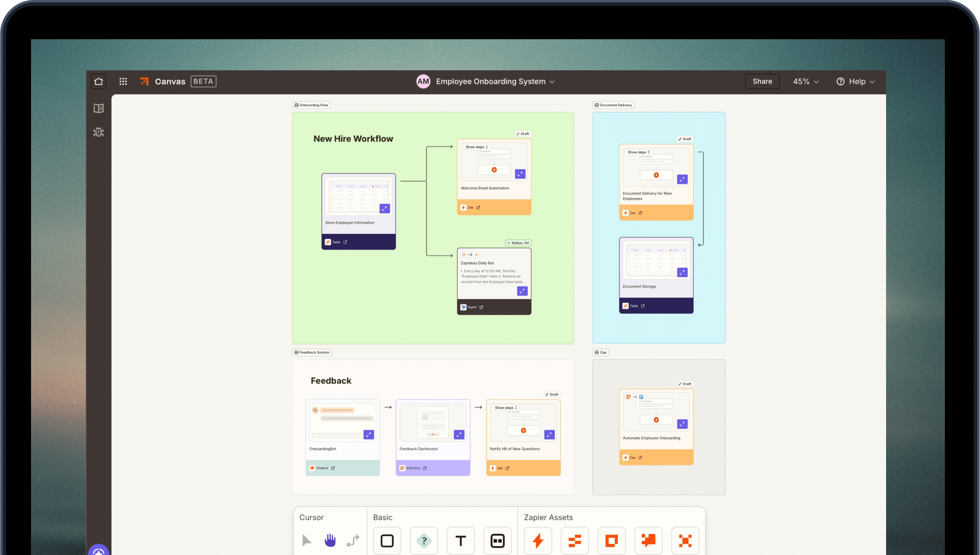
Task: Click the Share button
Action: [x=762, y=81]
